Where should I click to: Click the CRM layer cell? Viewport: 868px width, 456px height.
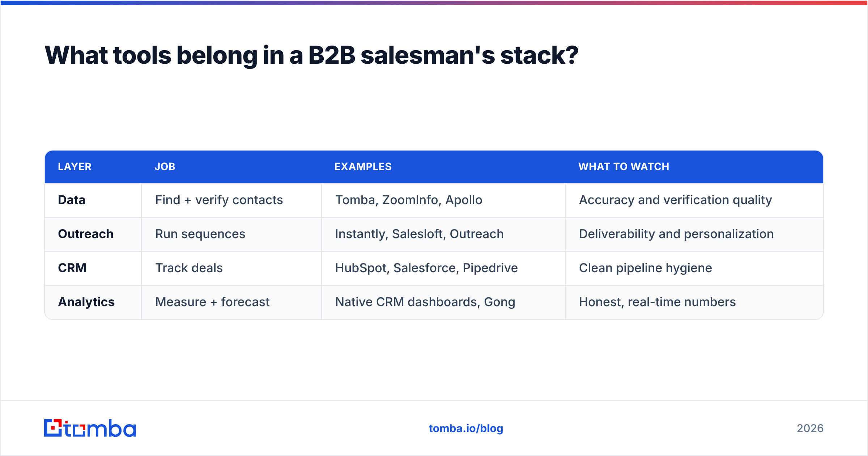tap(93, 268)
